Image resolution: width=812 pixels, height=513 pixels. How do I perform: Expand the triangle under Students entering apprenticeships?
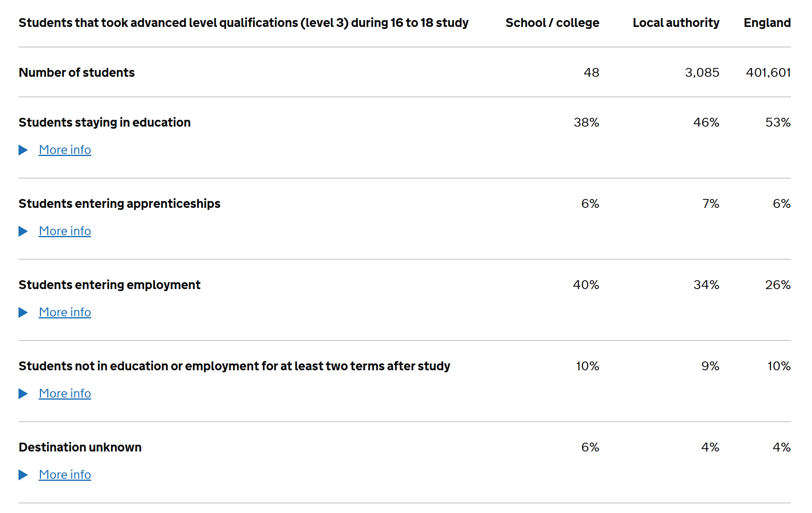pyautogui.click(x=23, y=231)
